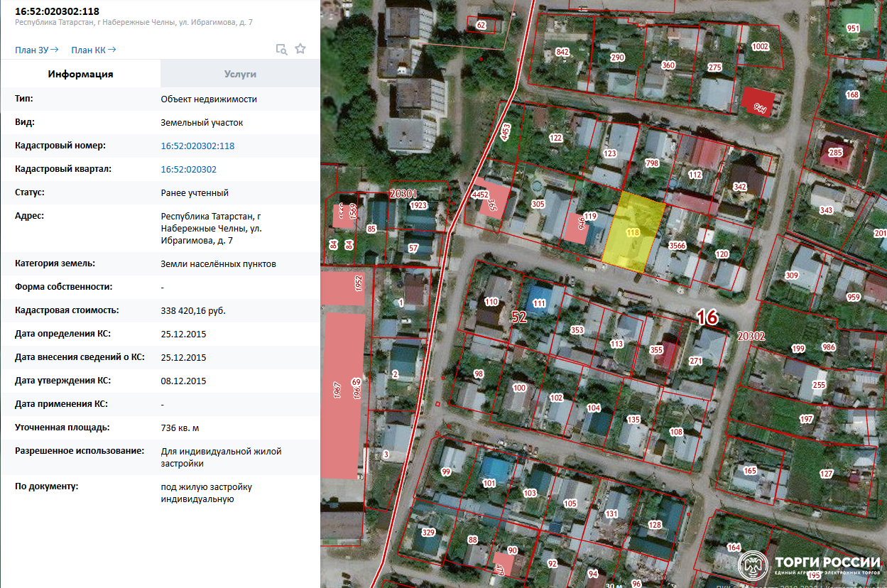Select parcel 355 on the map

pos(656,349)
